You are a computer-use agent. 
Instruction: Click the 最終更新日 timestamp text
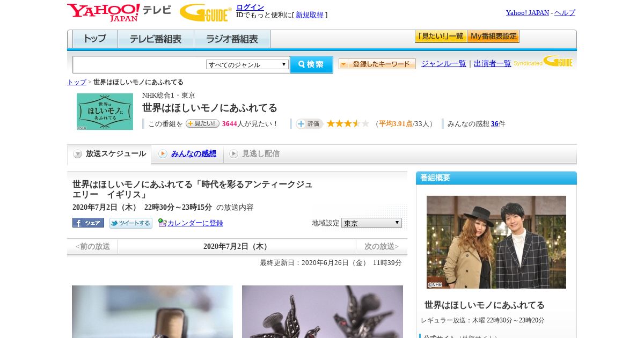click(x=331, y=263)
